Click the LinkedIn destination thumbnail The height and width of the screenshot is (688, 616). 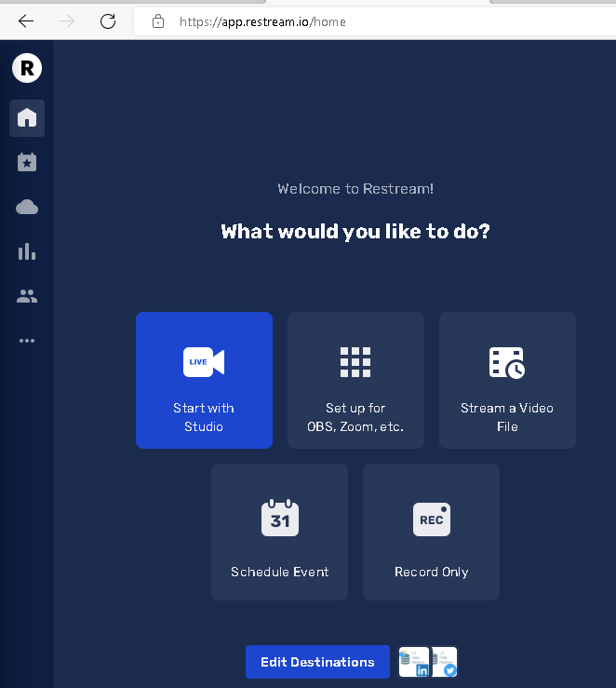click(414, 662)
